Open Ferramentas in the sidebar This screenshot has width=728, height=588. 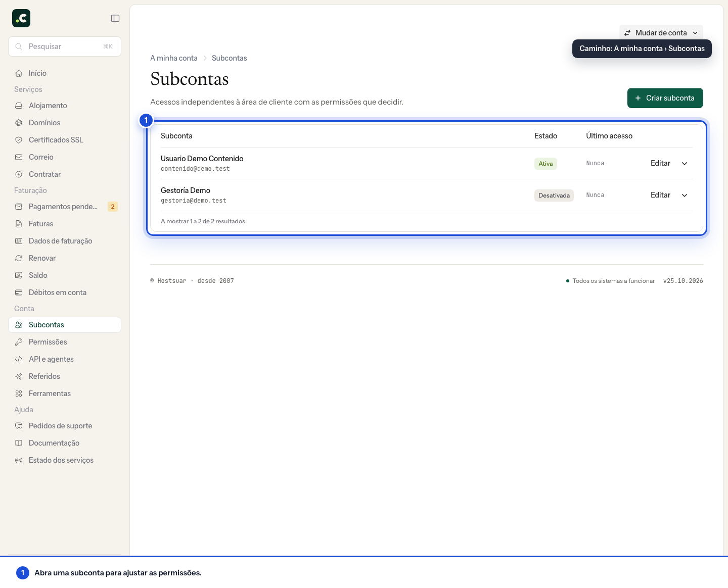(x=65, y=394)
